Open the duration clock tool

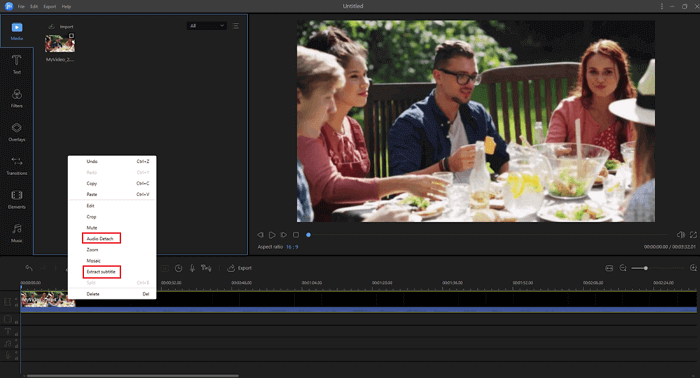[179, 268]
